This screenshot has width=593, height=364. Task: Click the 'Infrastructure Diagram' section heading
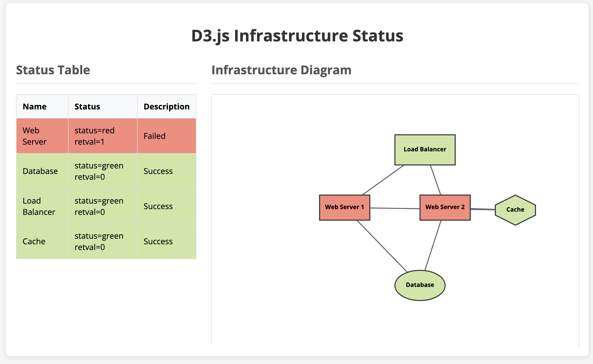281,70
